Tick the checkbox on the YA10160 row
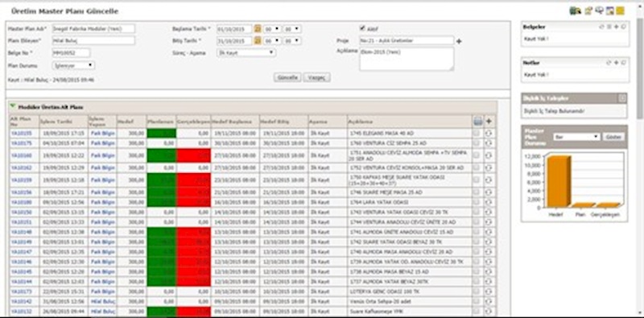 (x=477, y=155)
